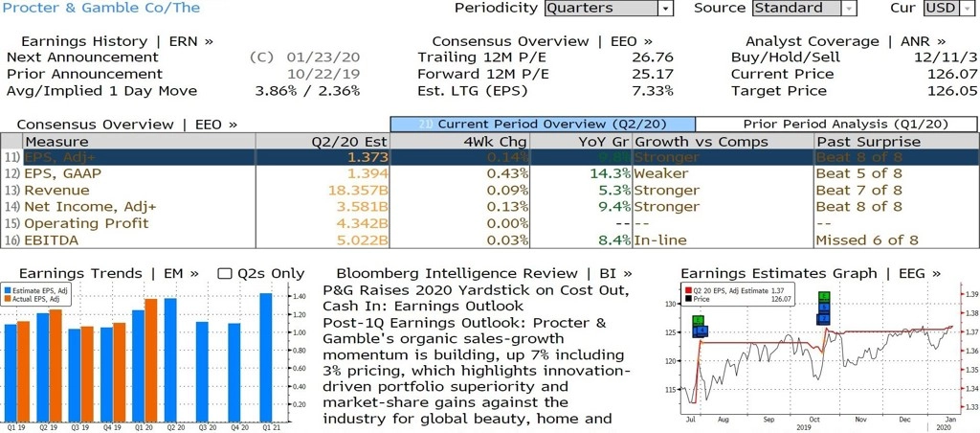Screen dimensions: 980x433
Task: Open the Periodicity Quarters dropdown
Action: (609, 8)
